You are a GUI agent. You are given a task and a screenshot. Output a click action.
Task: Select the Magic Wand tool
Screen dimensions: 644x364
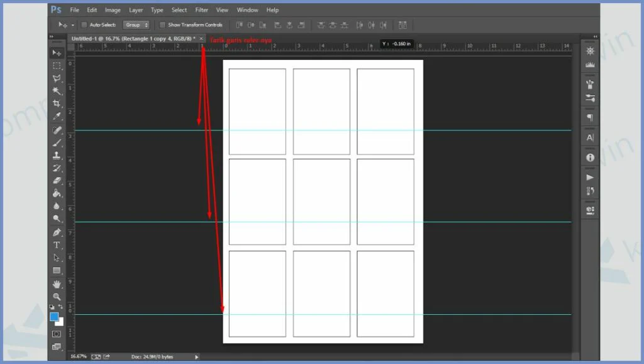tap(57, 91)
